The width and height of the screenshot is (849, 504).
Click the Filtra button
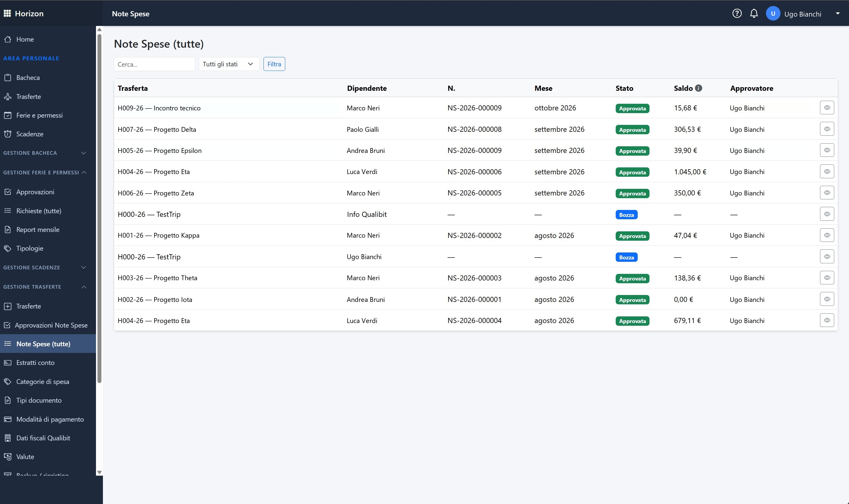[x=274, y=64]
